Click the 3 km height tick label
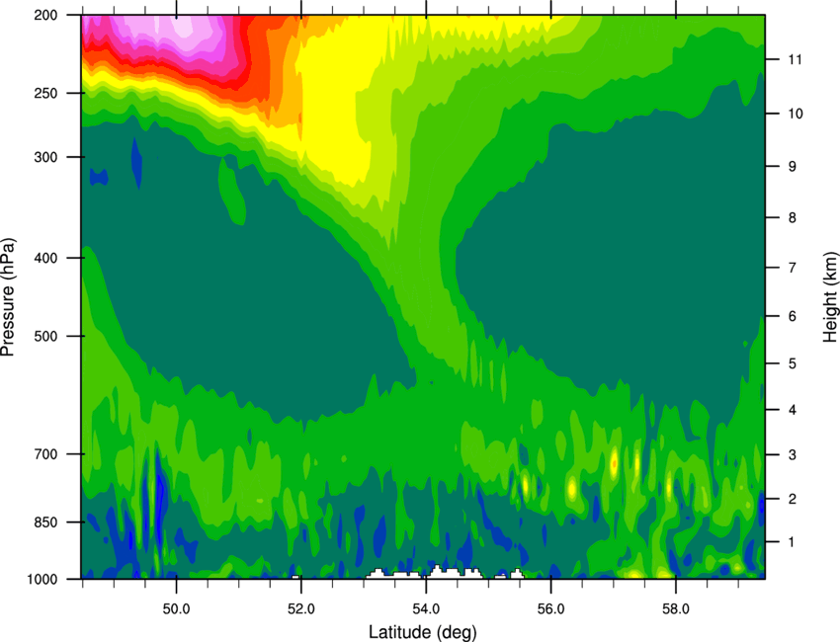The image size is (840, 642). tap(793, 455)
